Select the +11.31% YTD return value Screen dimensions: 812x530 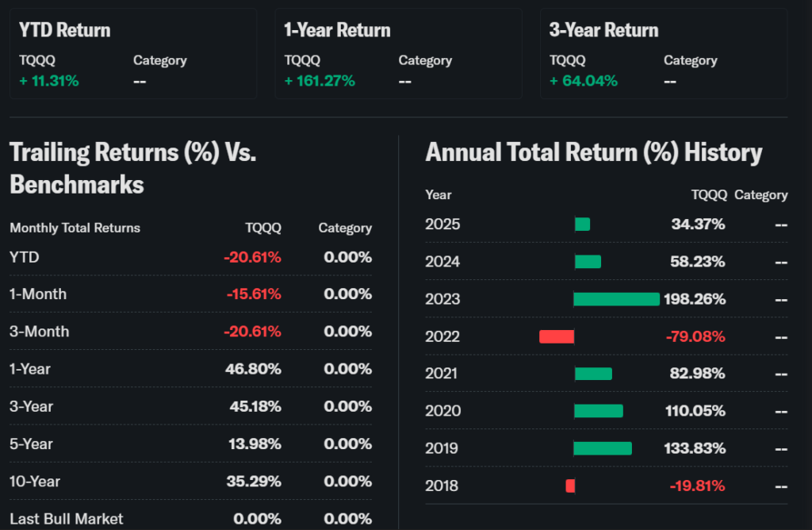49,80
